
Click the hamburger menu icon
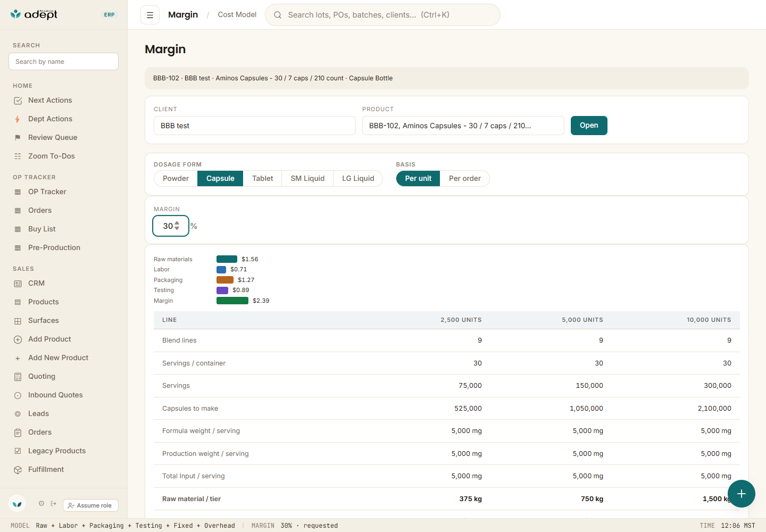150,15
